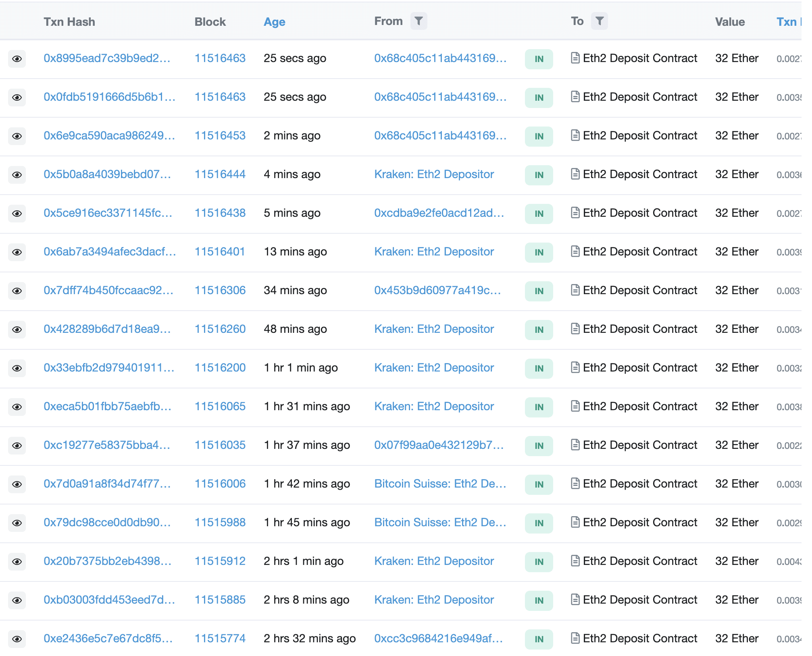
Task: View block 11516401
Action: [220, 252]
